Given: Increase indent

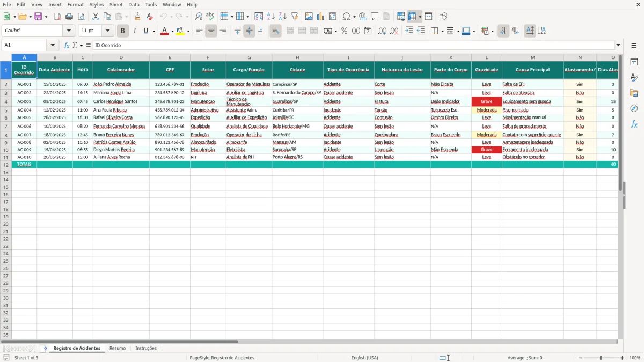Looking at the screenshot, I should click(409, 31).
